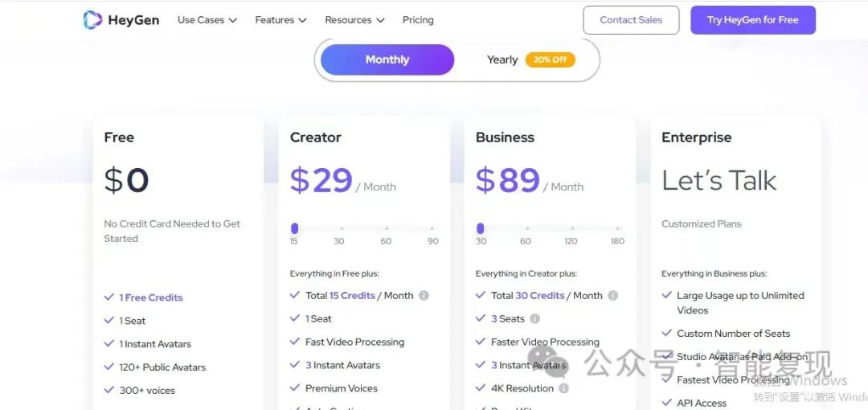Click info icon next to 3 Seats
The width and height of the screenshot is (868, 410).
(x=534, y=318)
